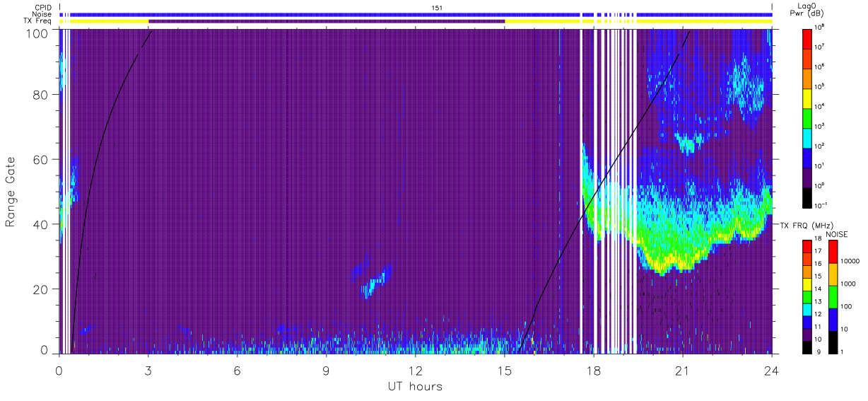868x401 pixels.
Task: Click x-axis tick label '9'
Action: [326, 370]
